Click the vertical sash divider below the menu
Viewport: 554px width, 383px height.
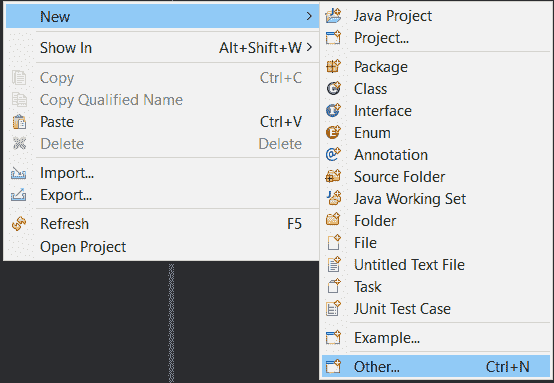pos(171,323)
